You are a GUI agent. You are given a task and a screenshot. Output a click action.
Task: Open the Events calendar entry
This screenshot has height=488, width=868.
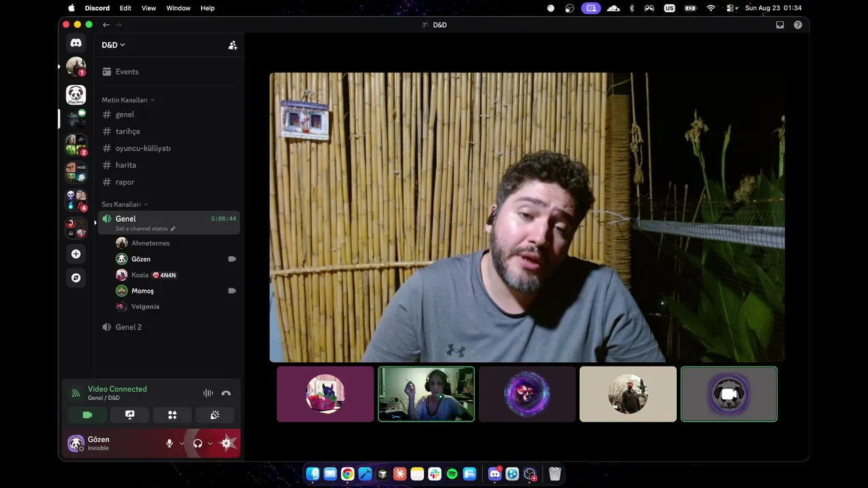coord(170,72)
